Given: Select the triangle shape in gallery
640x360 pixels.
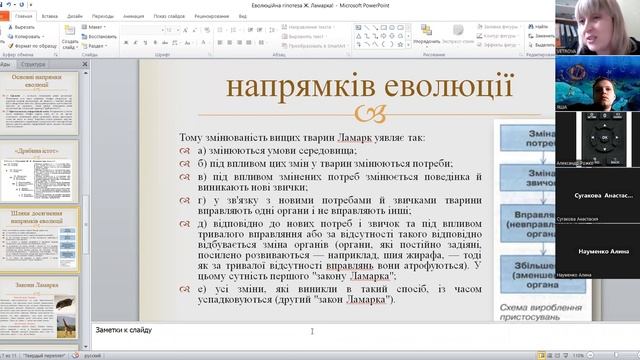Looking at the screenshot, I should click(x=358, y=36).
